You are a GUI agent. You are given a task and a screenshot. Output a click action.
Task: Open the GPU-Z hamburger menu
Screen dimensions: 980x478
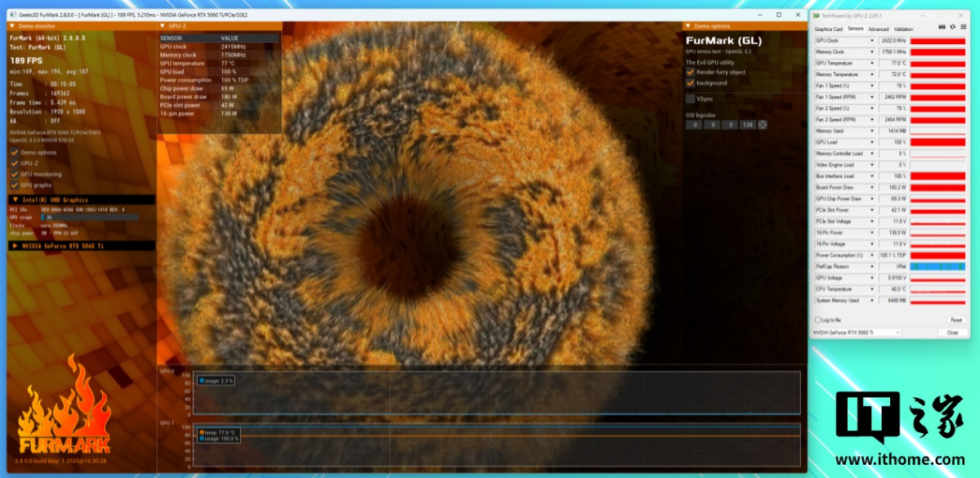[962, 28]
